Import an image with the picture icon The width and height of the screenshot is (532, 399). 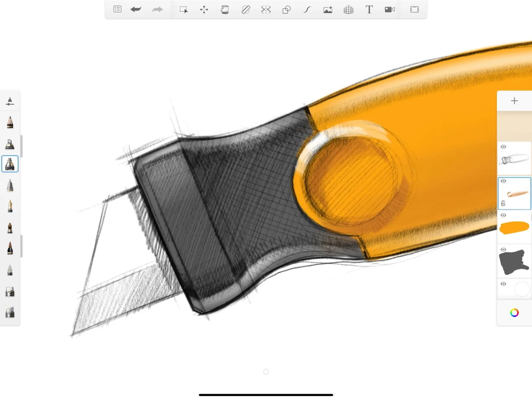pos(328,10)
